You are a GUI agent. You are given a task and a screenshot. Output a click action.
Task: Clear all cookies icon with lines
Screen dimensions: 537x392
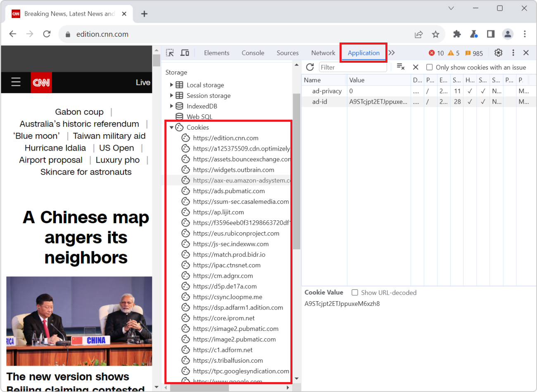click(400, 67)
